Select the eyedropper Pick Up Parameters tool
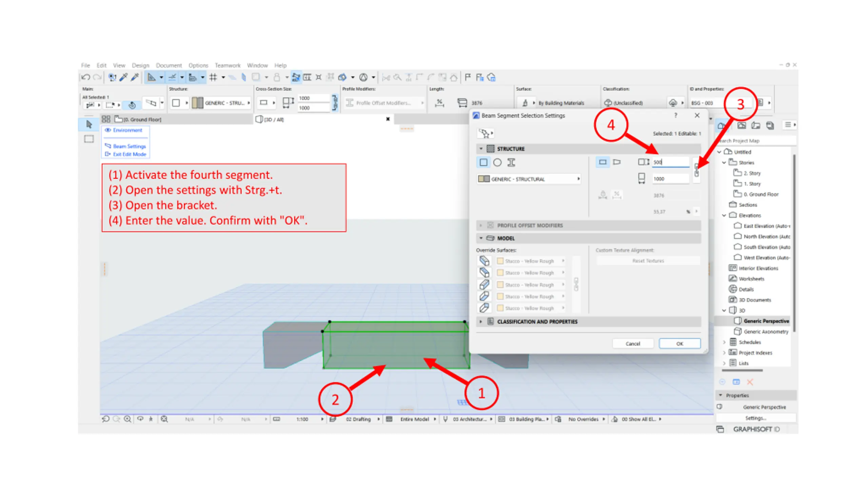The image size is (868, 488). pos(123,77)
